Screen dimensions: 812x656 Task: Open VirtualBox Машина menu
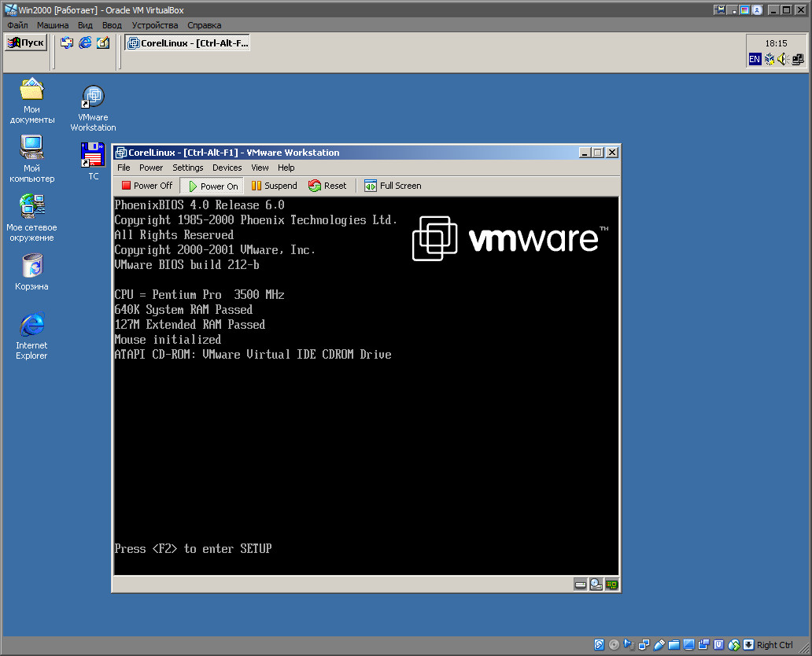53,25
